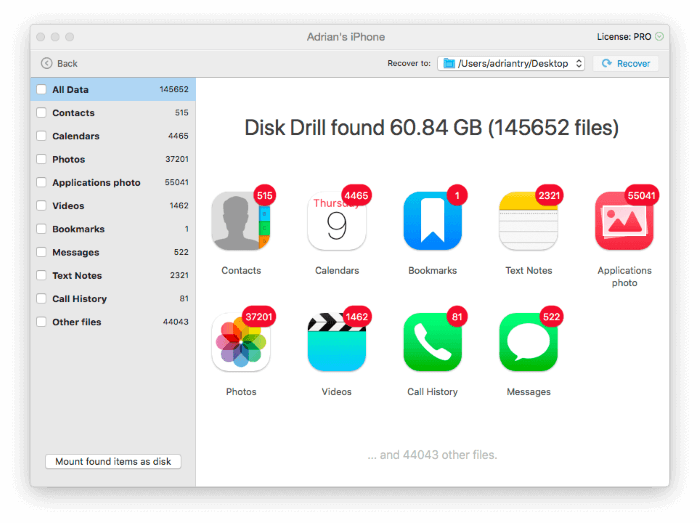This screenshot has width=700, height=523.
Task: Click the 2321 badge on Text Notes
Action: [549, 195]
